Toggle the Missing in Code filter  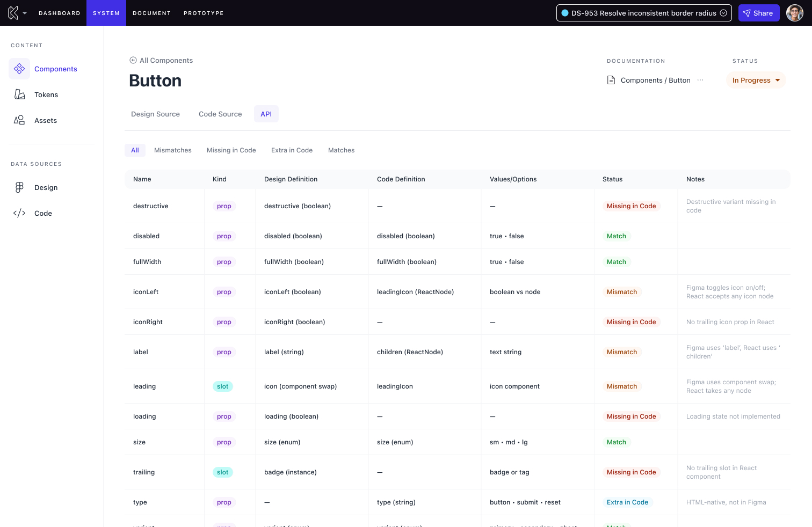point(231,150)
